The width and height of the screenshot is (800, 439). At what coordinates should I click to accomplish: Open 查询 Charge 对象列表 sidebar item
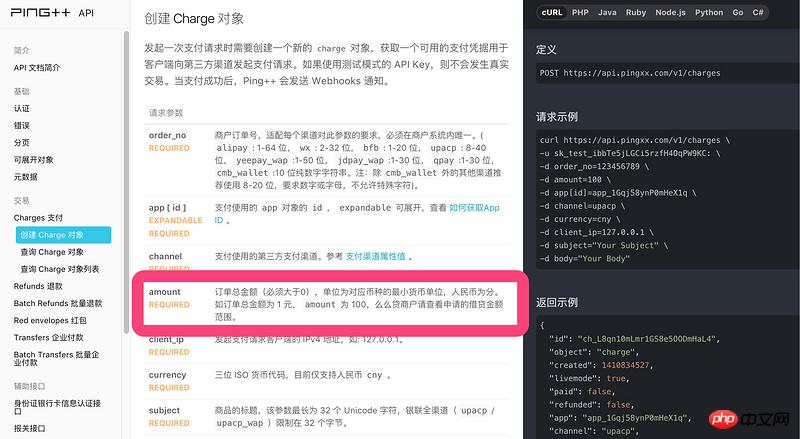pos(60,269)
